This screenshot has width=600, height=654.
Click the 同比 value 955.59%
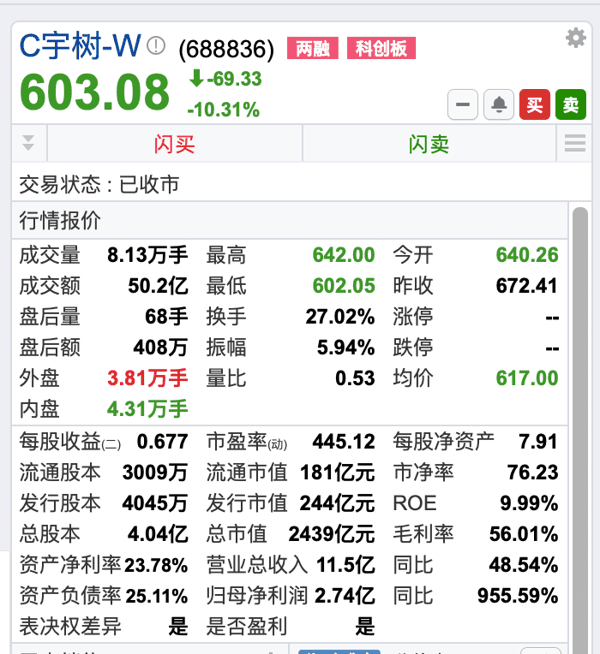(518, 596)
